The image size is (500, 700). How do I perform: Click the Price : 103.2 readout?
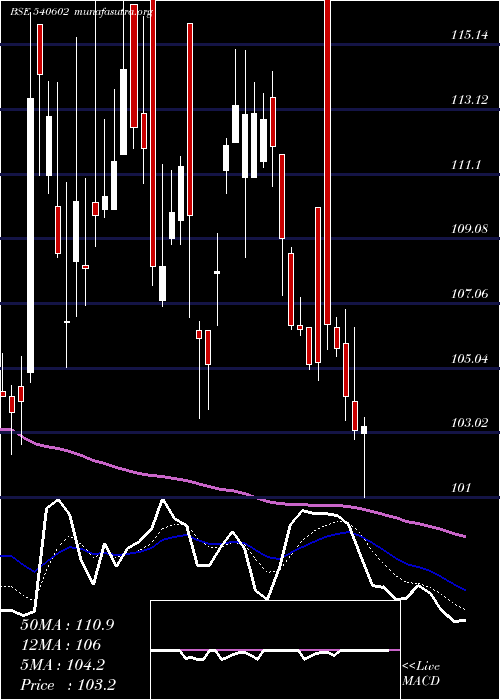click(68, 685)
